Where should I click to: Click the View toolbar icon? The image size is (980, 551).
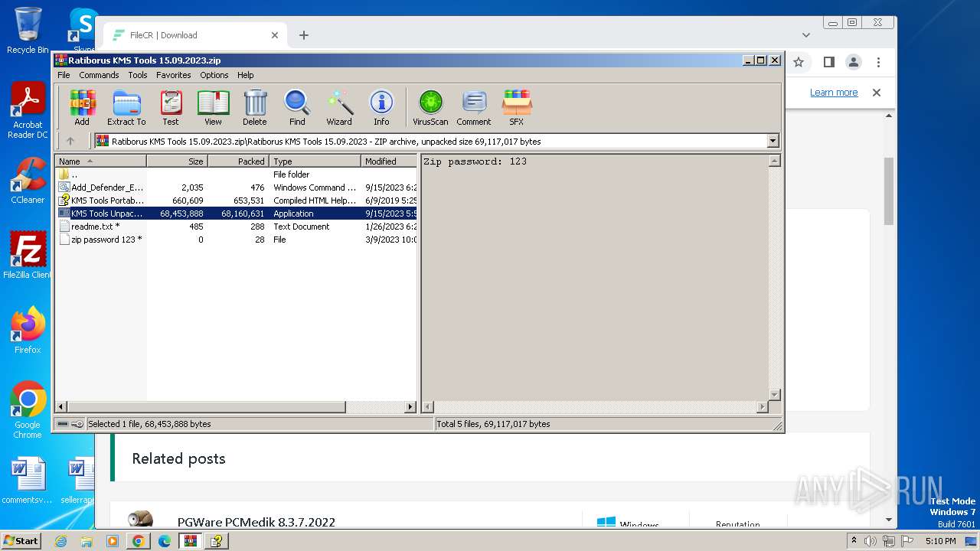(213, 107)
